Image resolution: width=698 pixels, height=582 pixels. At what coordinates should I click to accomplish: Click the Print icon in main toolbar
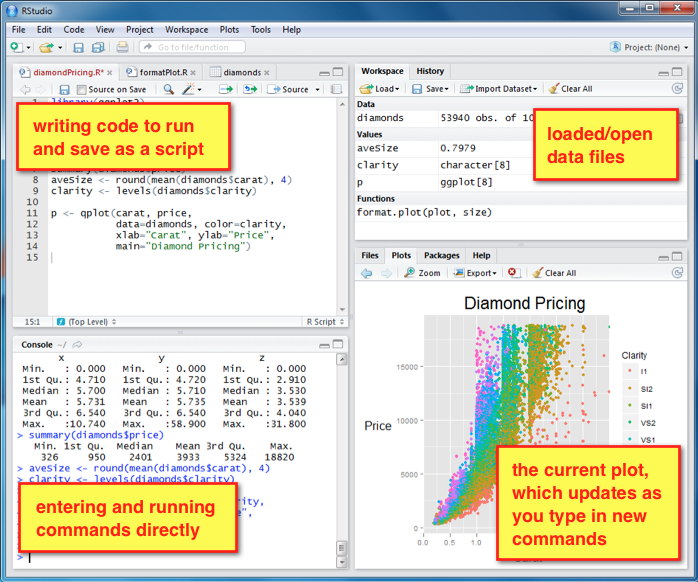coord(122,47)
